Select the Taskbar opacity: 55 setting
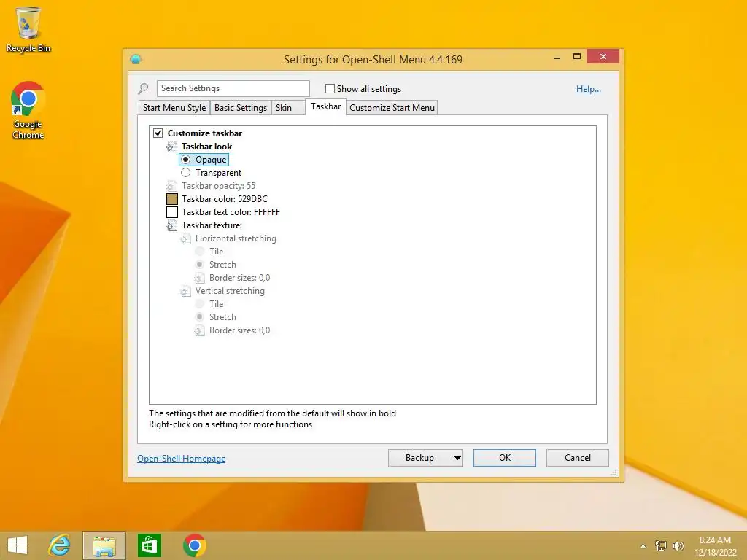This screenshot has width=747, height=560. (218, 186)
